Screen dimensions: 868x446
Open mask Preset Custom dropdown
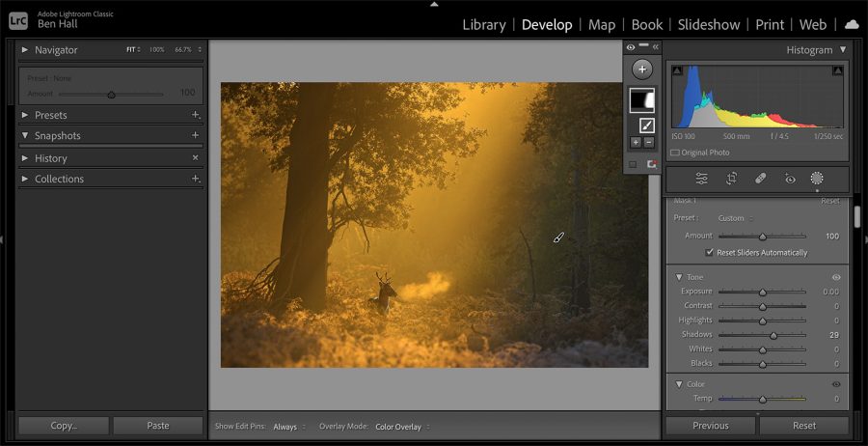pos(735,218)
